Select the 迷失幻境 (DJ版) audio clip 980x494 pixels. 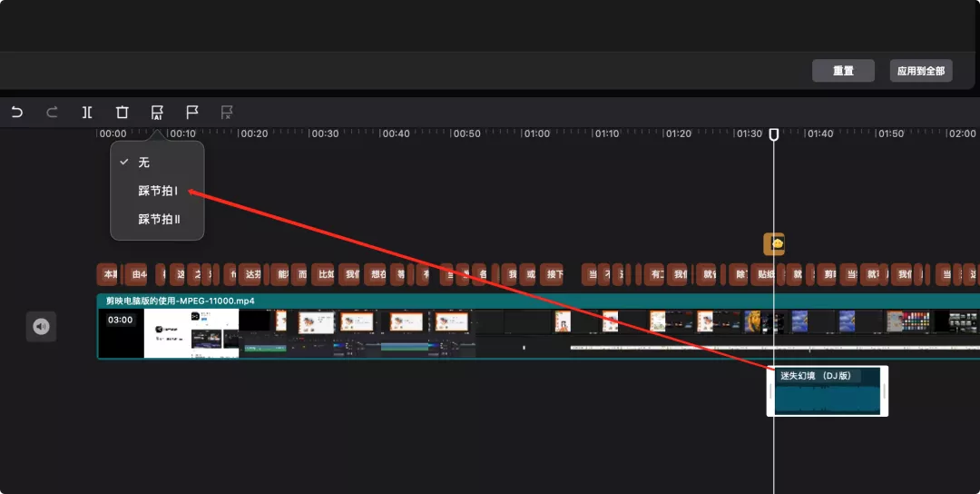pyautogui.click(x=827, y=397)
